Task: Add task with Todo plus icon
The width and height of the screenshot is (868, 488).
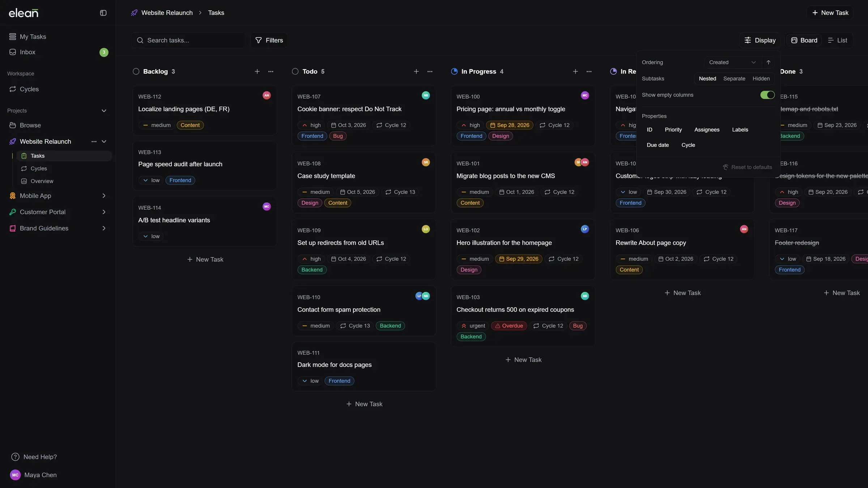Action: click(416, 72)
